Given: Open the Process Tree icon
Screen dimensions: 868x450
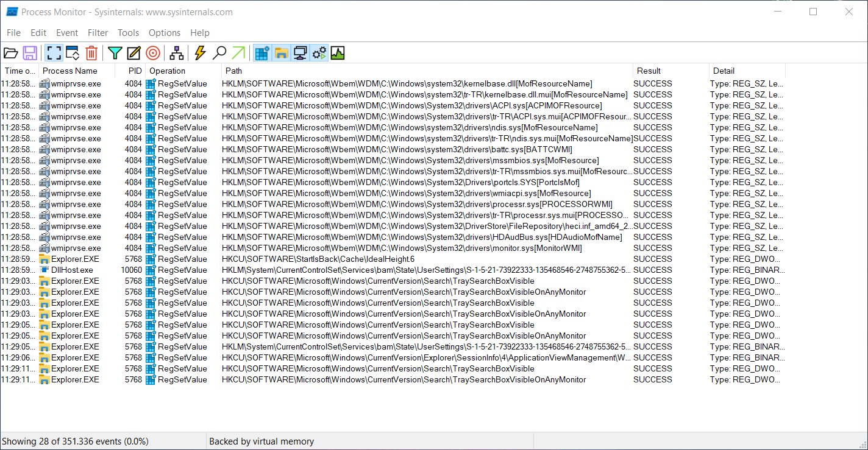Looking at the screenshot, I should pos(177,53).
